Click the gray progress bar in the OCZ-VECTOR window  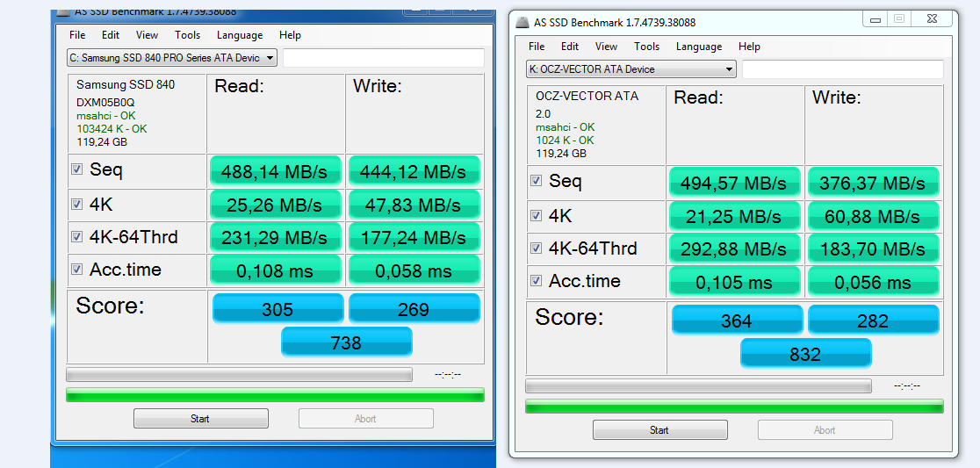point(699,385)
